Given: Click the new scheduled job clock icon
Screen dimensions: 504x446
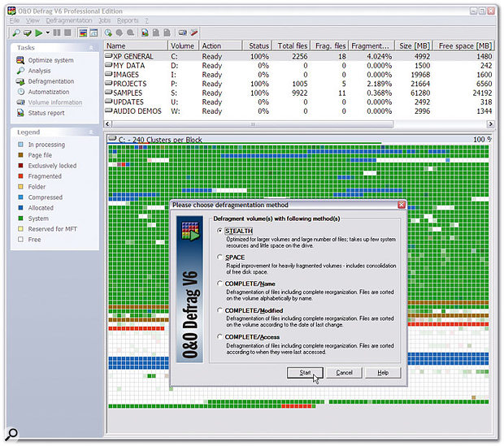Looking at the screenshot, I should 108,32.
